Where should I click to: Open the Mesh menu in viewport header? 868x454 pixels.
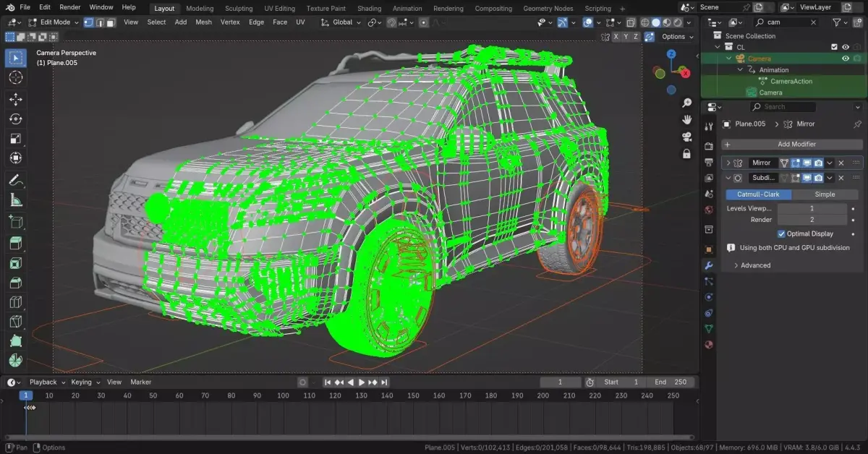pyautogui.click(x=203, y=22)
